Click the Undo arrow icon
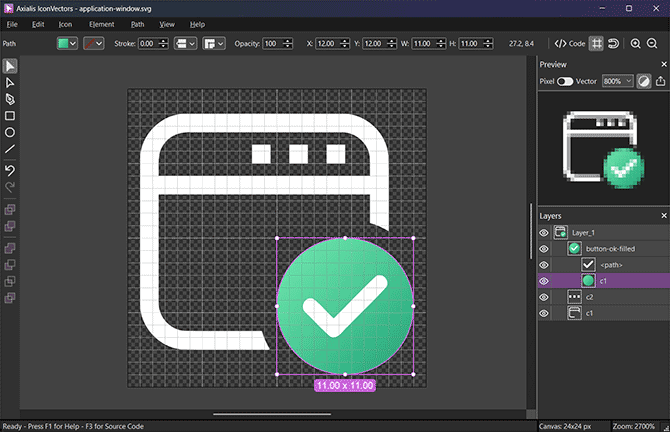670x432 pixels. (x=10, y=170)
